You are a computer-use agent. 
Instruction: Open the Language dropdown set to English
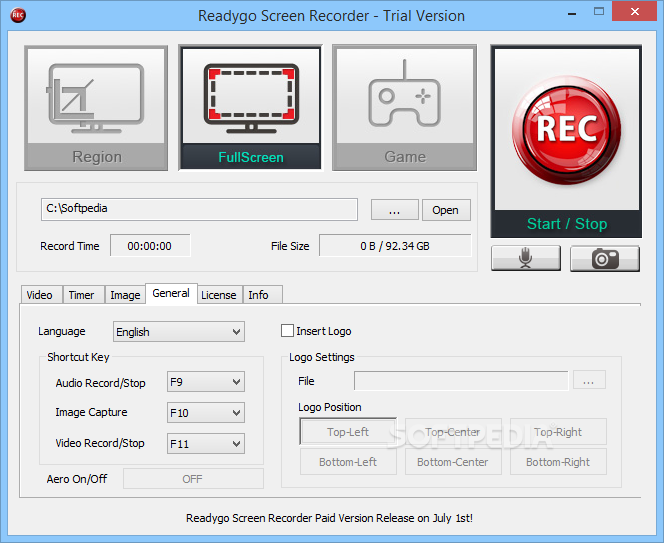pyautogui.click(x=179, y=332)
